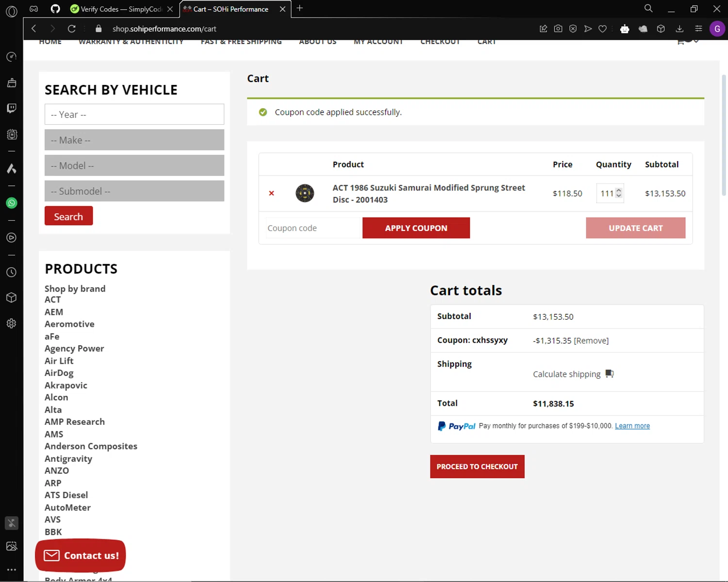Viewport: 728px width, 582px height.
Task: Open the pinned GitHub tab
Action: (55, 9)
